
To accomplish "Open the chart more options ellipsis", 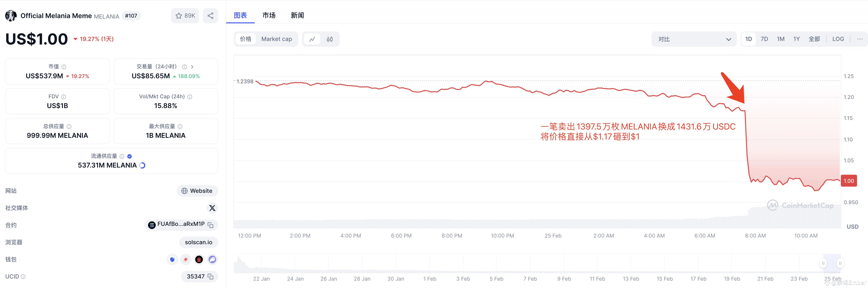I will [860, 39].
